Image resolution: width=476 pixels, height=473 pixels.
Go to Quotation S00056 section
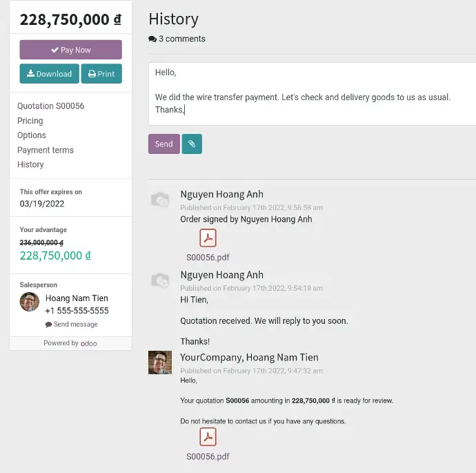pyautogui.click(x=50, y=106)
